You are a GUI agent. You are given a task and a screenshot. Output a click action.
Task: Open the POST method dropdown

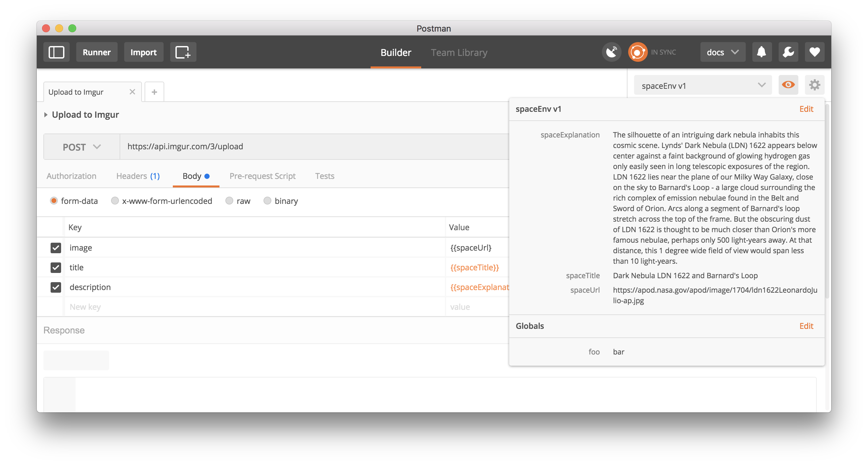pos(81,147)
